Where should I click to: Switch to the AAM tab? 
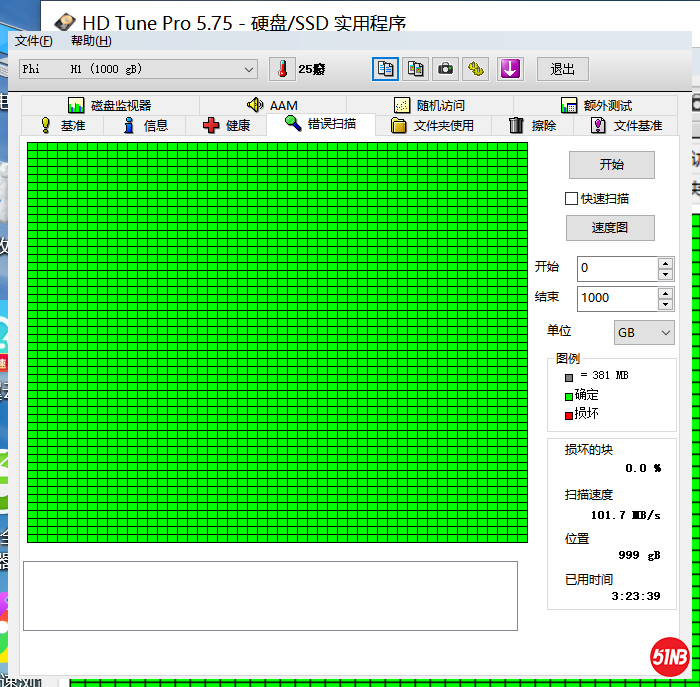[272, 105]
